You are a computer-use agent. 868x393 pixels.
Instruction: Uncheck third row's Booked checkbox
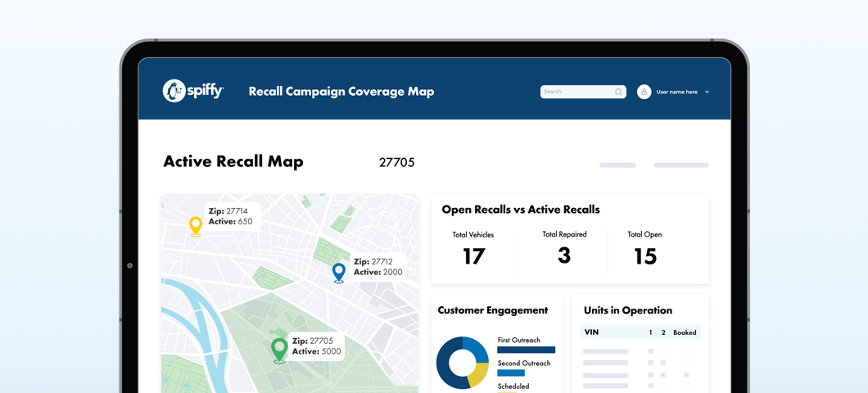(x=686, y=375)
